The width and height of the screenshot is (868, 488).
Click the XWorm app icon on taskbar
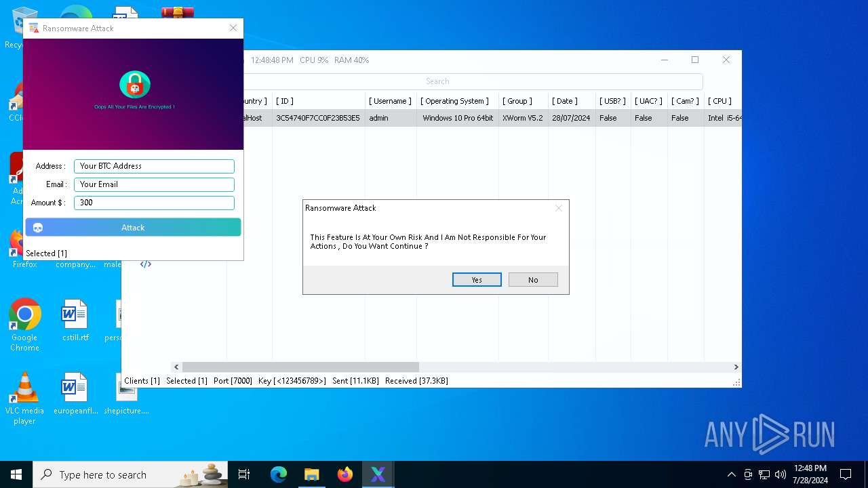[x=378, y=474]
